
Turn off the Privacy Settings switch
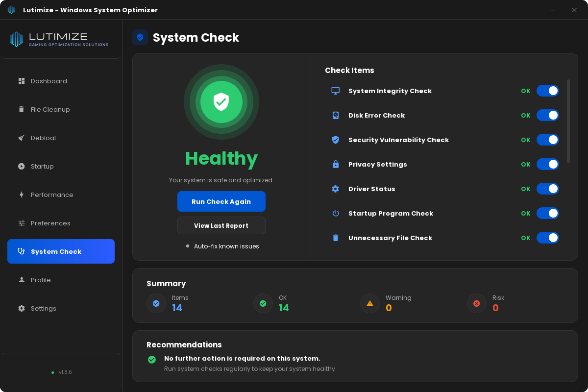(x=548, y=164)
